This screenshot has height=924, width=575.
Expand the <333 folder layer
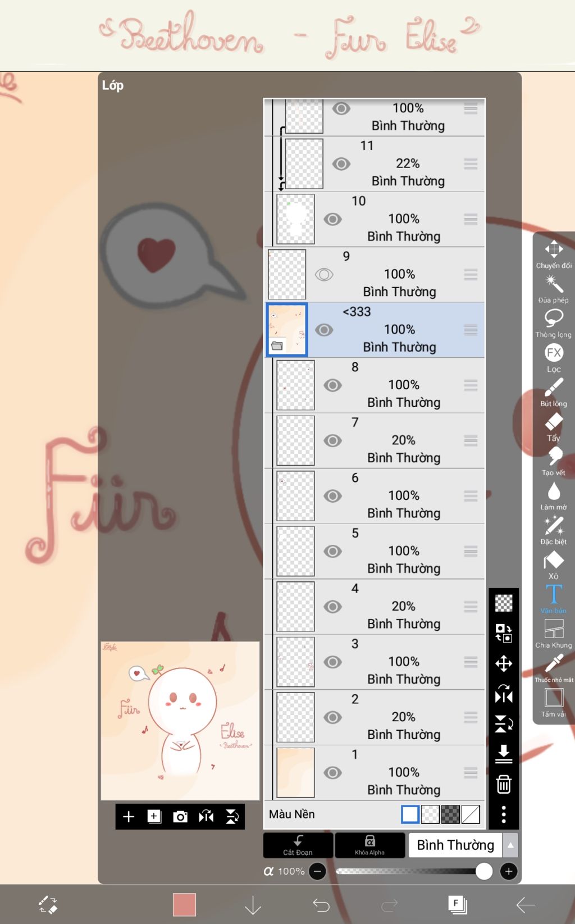click(x=277, y=346)
